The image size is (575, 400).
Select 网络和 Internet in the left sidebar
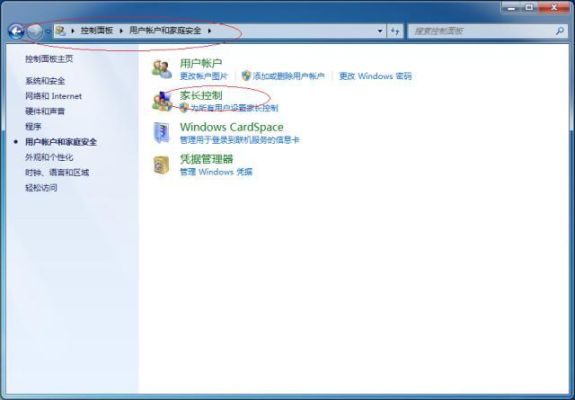point(54,96)
